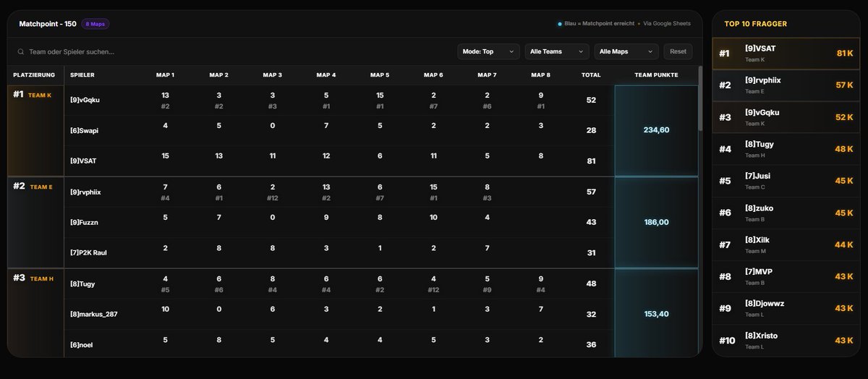
Task: Click player [9]vGqku in the table
Action: [85, 100]
